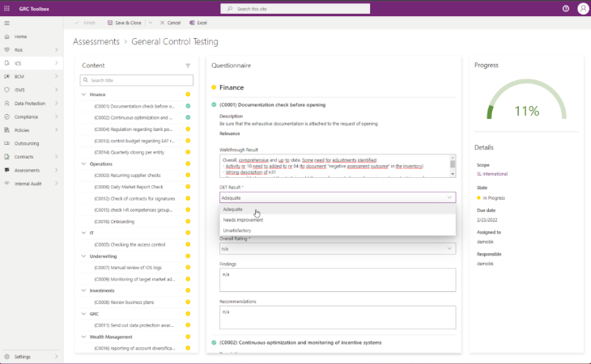Click the Policies icon in sidebar
Screen dimensions: 591x364
(x=6, y=130)
